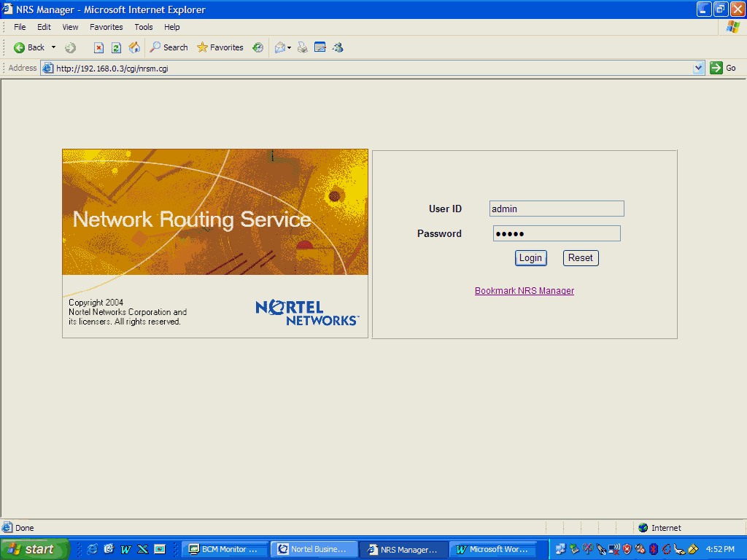Open the Edit menu
The height and width of the screenshot is (560, 747).
[44, 27]
